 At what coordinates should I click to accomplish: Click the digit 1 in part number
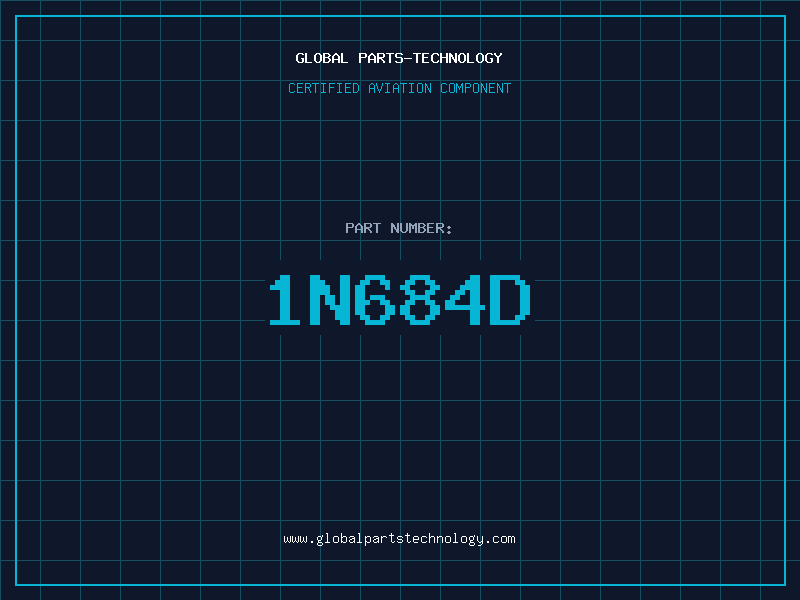click(285, 299)
